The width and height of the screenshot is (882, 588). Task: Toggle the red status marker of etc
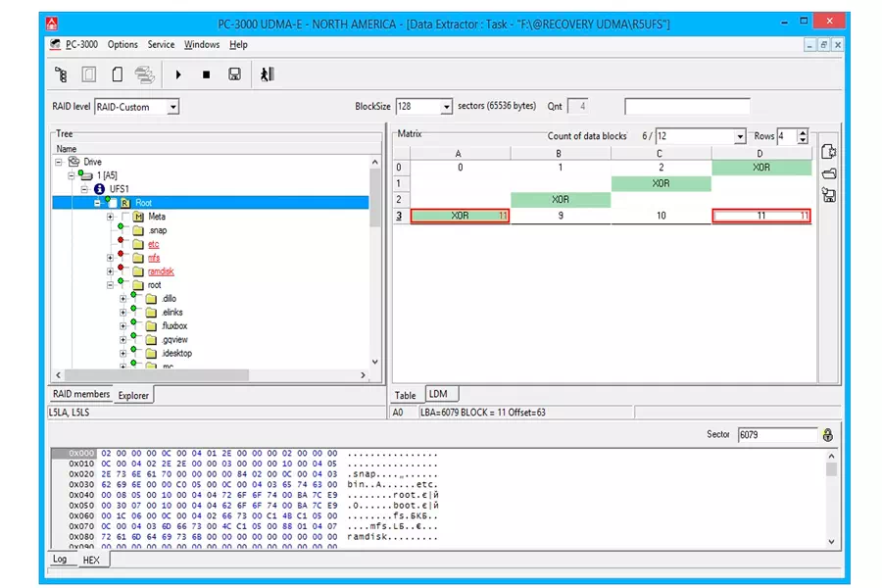(121, 240)
